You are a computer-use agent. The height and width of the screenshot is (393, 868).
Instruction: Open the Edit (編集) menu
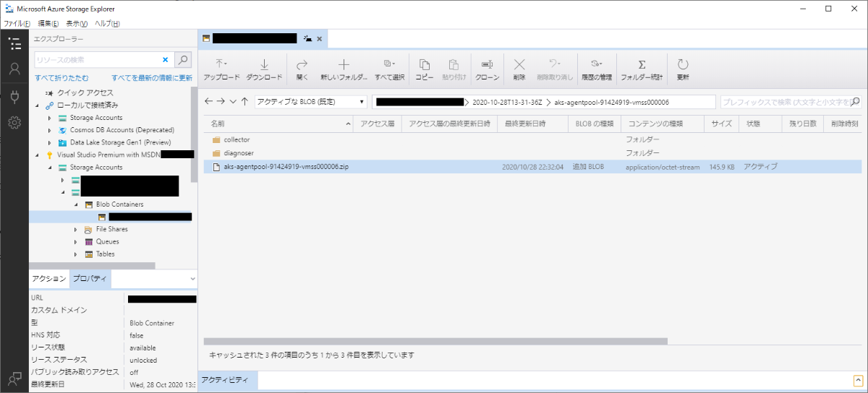click(x=48, y=24)
